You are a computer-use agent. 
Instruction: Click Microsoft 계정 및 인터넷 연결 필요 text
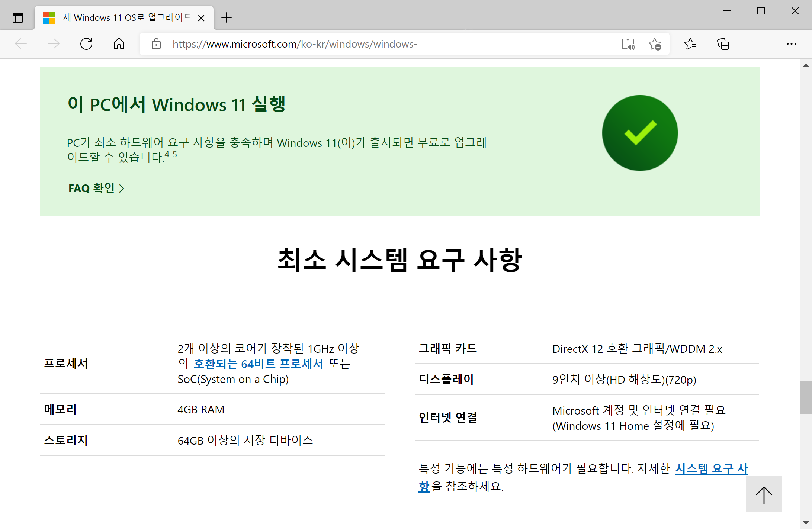click(x=639, y=410)
